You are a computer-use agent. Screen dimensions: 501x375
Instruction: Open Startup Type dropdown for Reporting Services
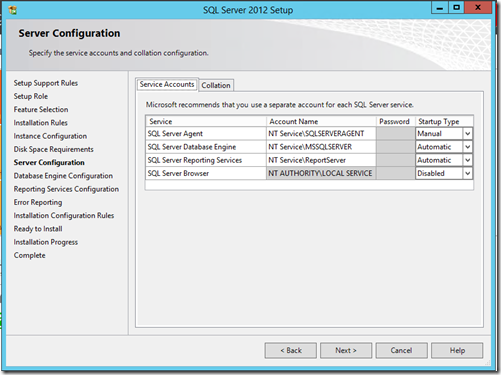pos(467,160)
